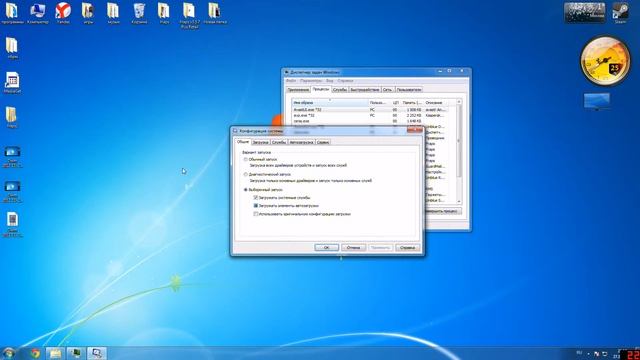The height and width of the screenshot is (360, 640).
Task: Launch the Steam desktop shortcut
Action: [620, 13]
